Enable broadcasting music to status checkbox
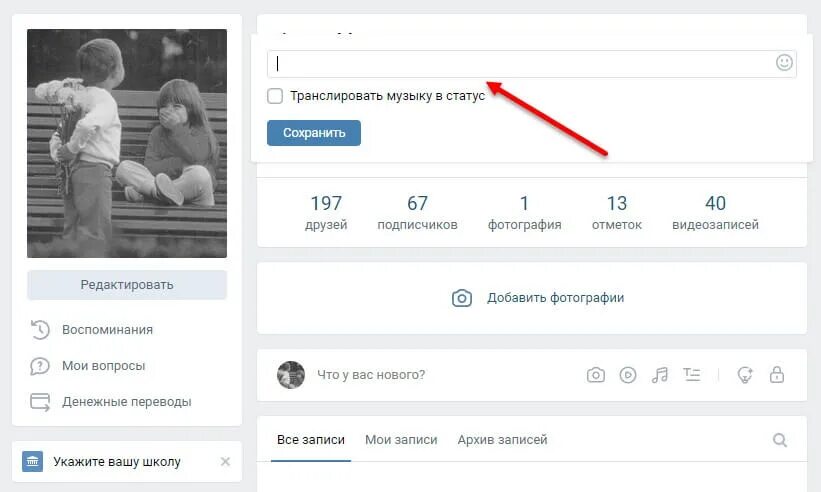Image resolution: width=821 pixels, height=492 pixels. pos(275,96)
